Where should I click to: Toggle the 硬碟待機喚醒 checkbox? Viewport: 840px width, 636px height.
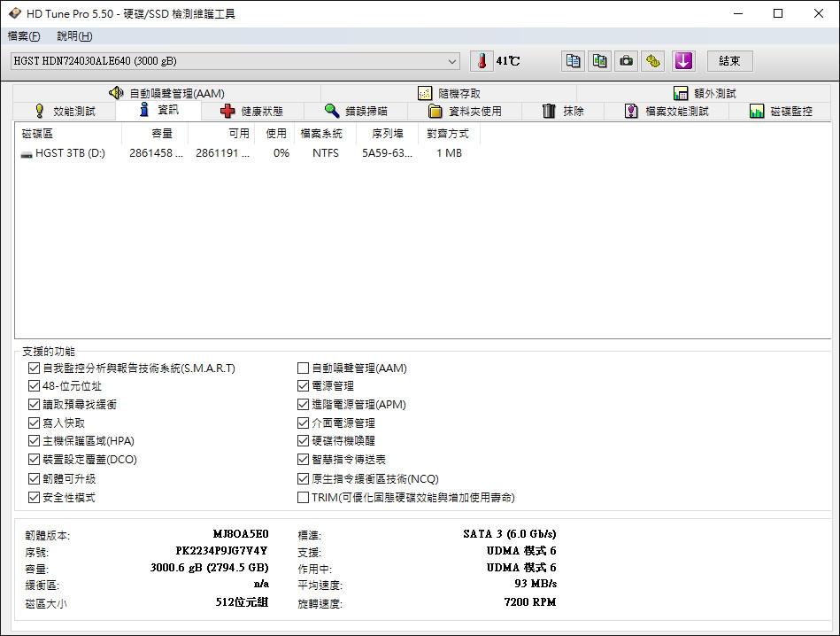click(x=303, y=441)
